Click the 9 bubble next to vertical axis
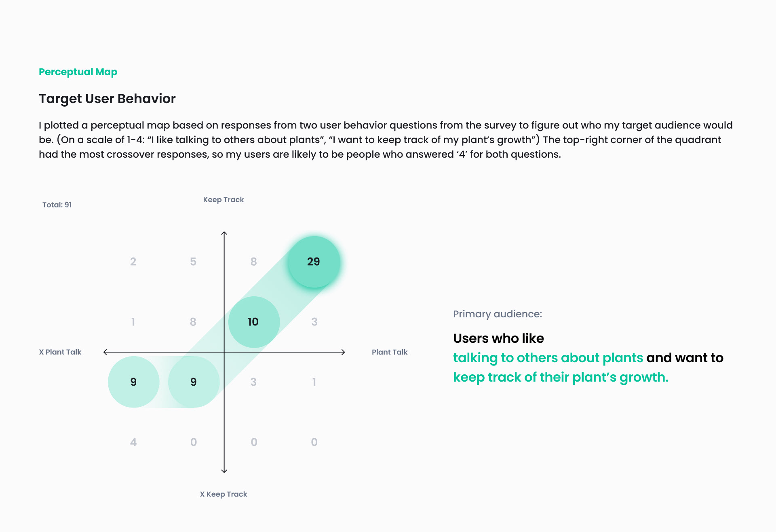This screenshot has height=532, width=776. click(194, 382)
